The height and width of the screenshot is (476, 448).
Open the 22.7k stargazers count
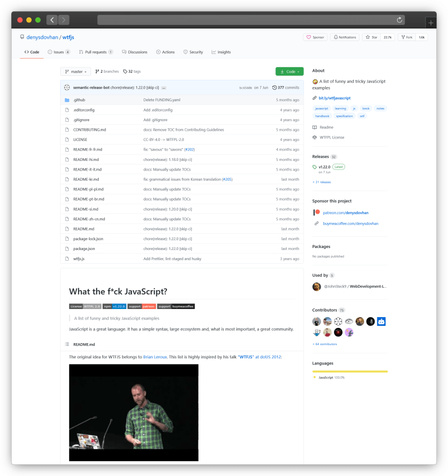tap(387, 37)
